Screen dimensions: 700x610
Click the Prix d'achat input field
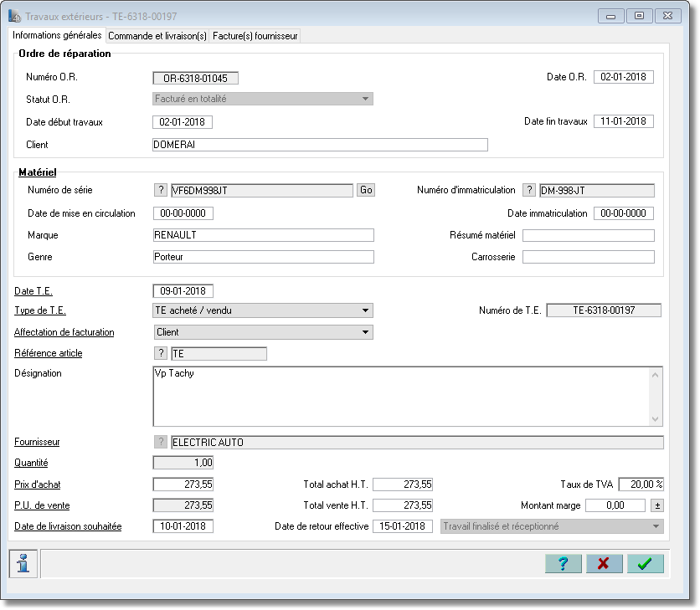(x=183, y=484)
